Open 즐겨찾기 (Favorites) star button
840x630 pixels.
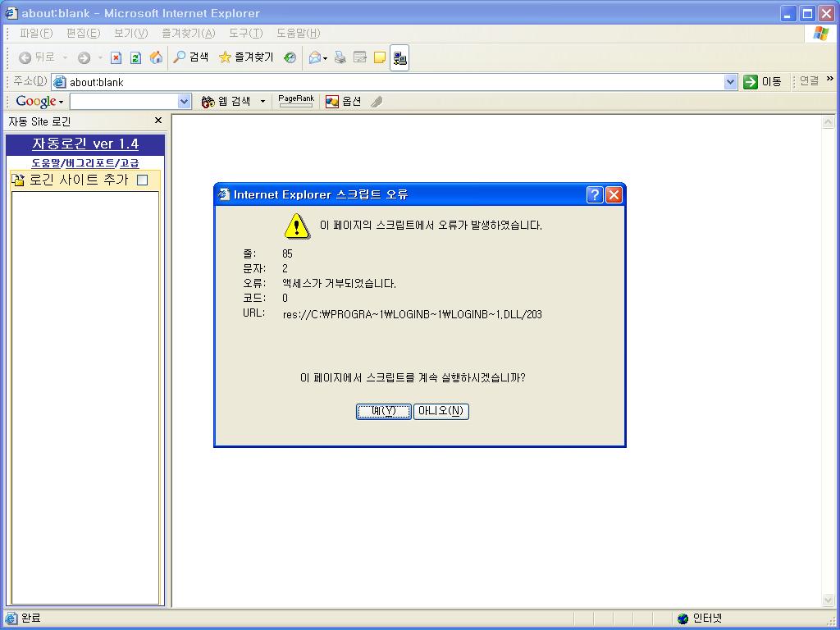[246, 57]
